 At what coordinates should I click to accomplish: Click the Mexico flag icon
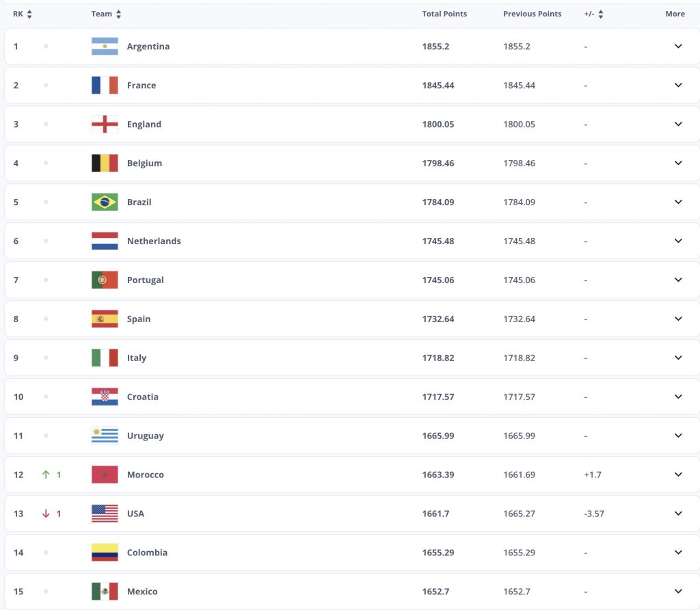click(x=105, y=592)
